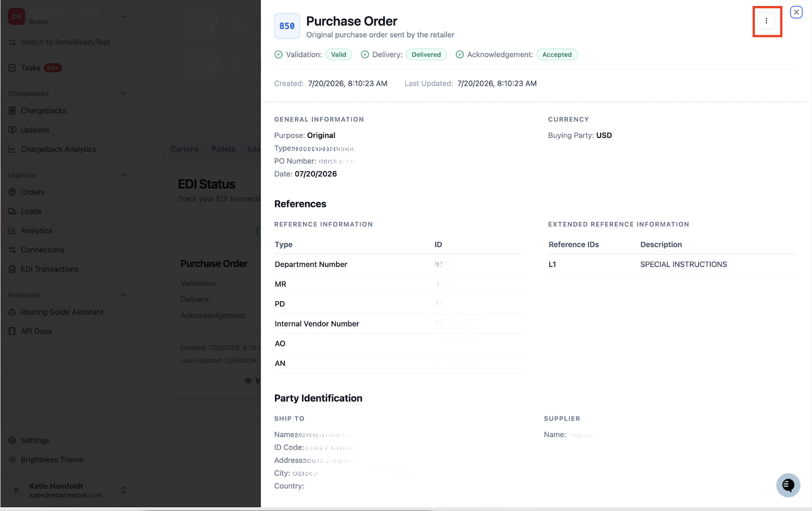Close the Purchase Order panel
Image resolution: width=812 pixels, height=511 pixels.
pos(796,12)
